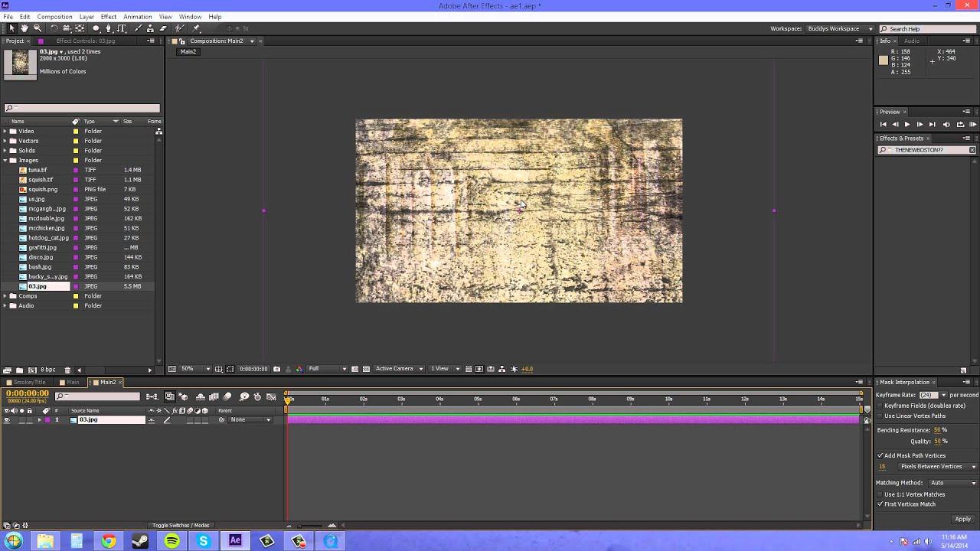Expand the Video folder in Project panel
The width and height of the screenshot is (980, 551).
[x=5, y=131]
